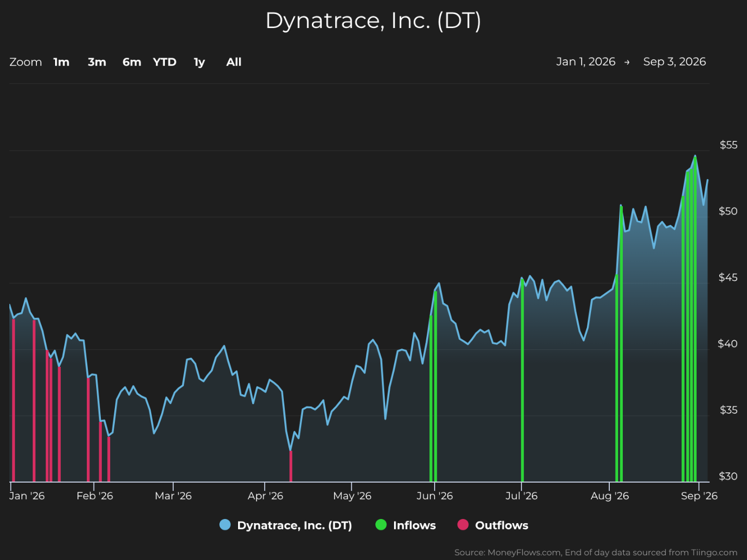Select the 6m zoom range
Screen dimensions: 747x560
click(x=132, y=62)
